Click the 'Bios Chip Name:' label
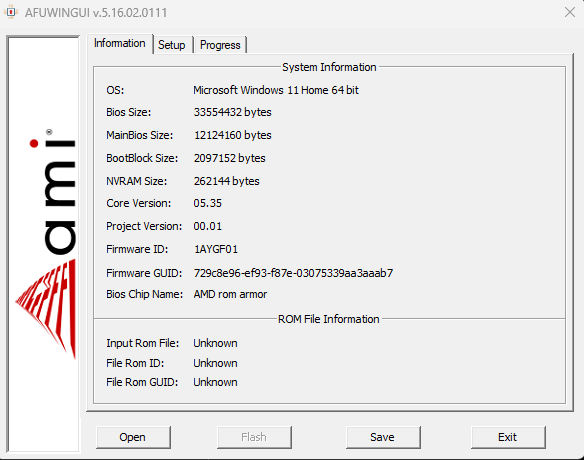The image size is (584, 460). point(145,294)
